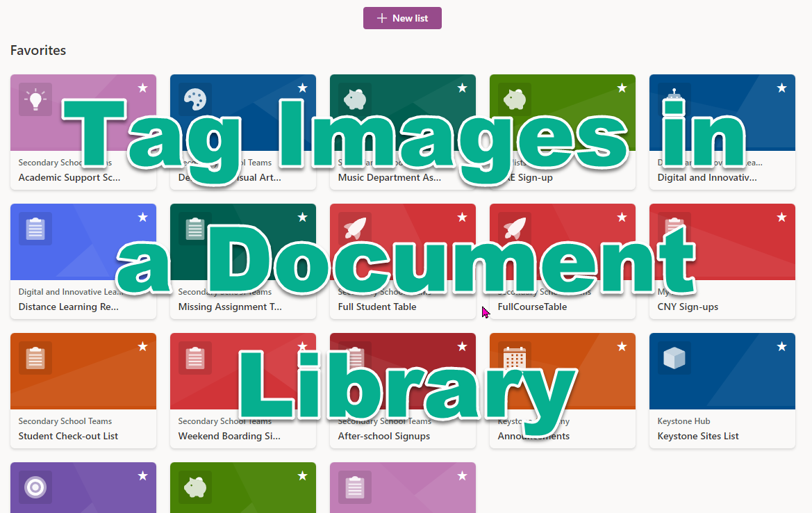This screenshot has height=513, width=812.
Task: Click piggy bank icon on bottom green card
Action: pyautogui.click(x=195, y=487)
